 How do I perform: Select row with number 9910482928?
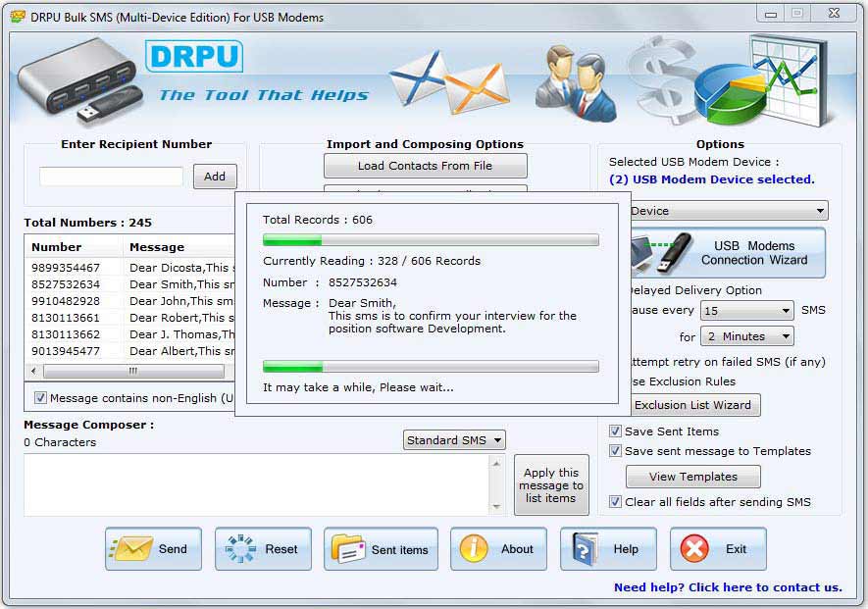pos(130,301)
